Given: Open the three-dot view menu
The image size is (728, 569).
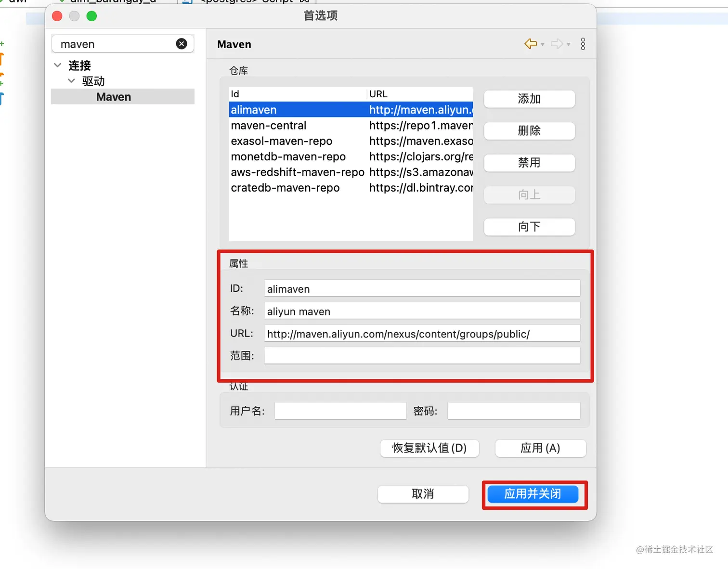Looking at the screenshot, I should point(583,44).
